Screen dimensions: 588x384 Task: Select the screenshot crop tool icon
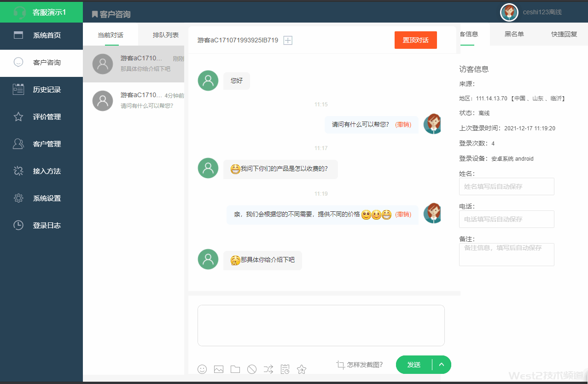pyautogui.click(x=341, y=365)
